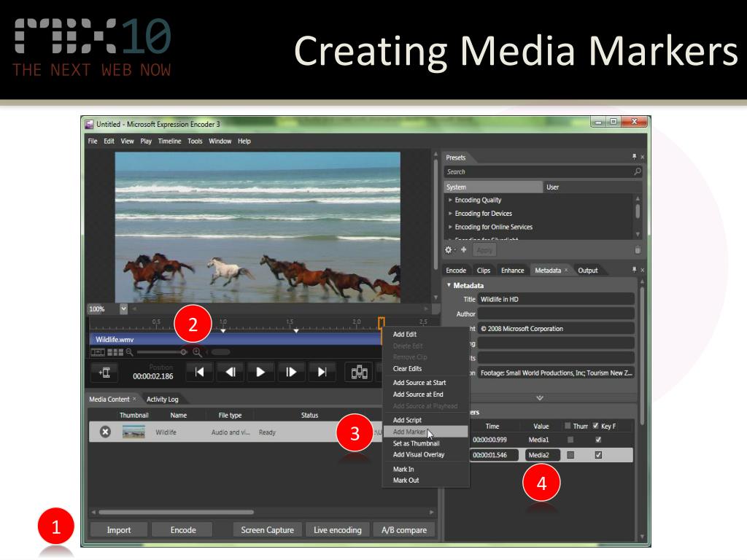747x560 pixels.
Task: Switch to the Encode tab
Action: click(x=456, y=270)
